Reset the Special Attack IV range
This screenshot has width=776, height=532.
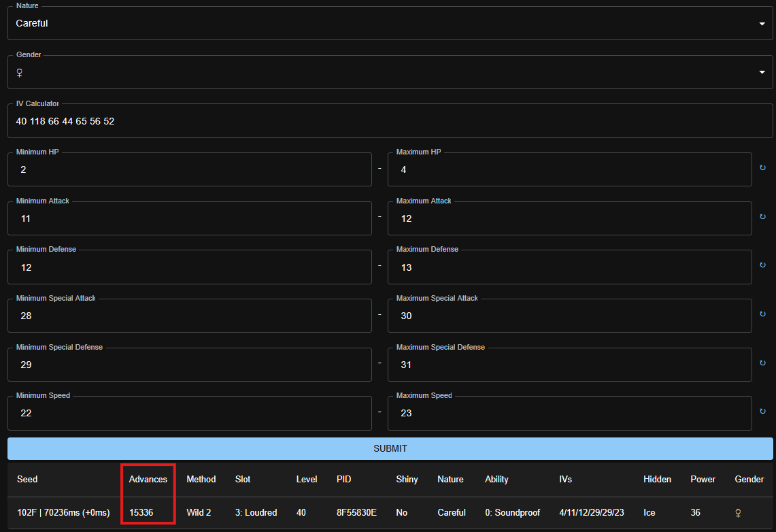pos(762,314)
